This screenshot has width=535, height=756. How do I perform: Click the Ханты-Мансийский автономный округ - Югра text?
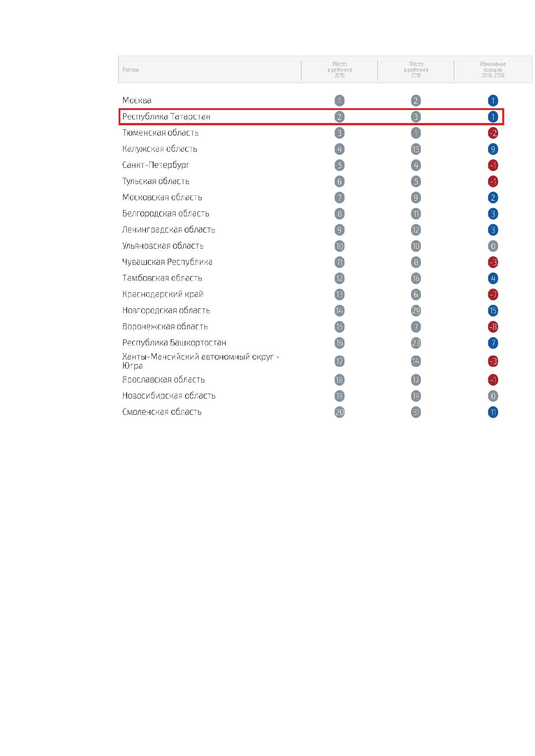[x=201, y=361]
